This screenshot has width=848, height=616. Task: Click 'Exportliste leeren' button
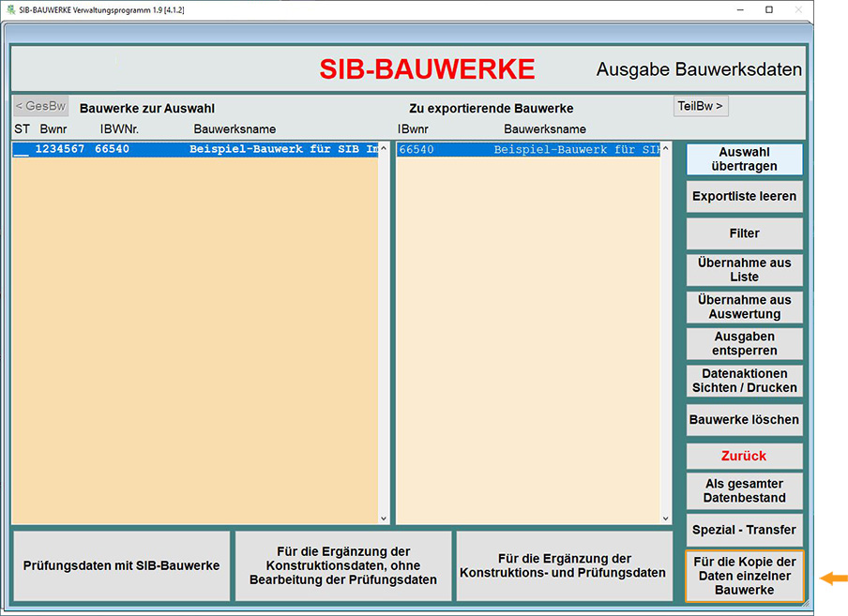(x=744, y=197)
